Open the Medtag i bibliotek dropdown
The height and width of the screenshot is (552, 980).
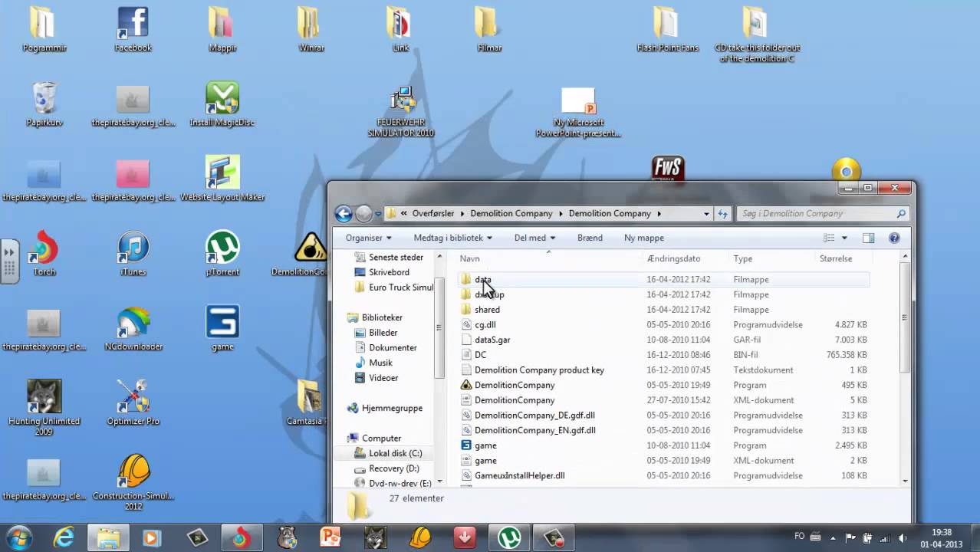[452, 238]
